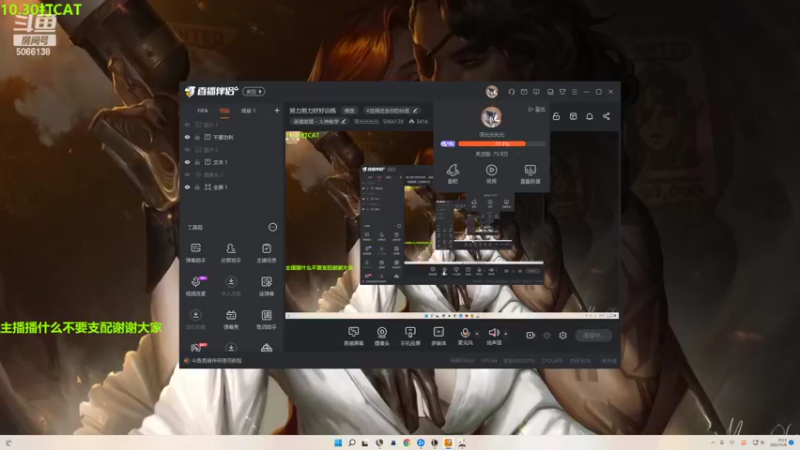
Task: Toggle visibility eye for 全屏 1 source
Action: tap(187, 187)
